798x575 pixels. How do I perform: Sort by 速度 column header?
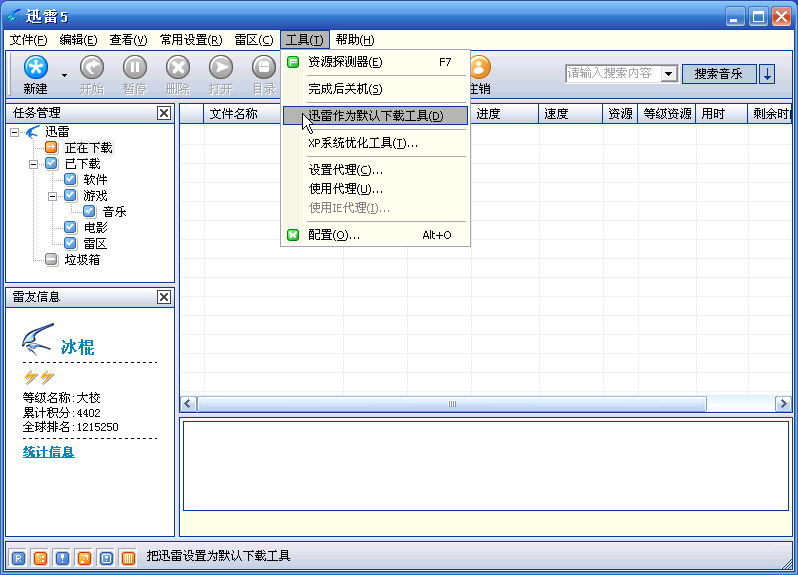(571, 113)
